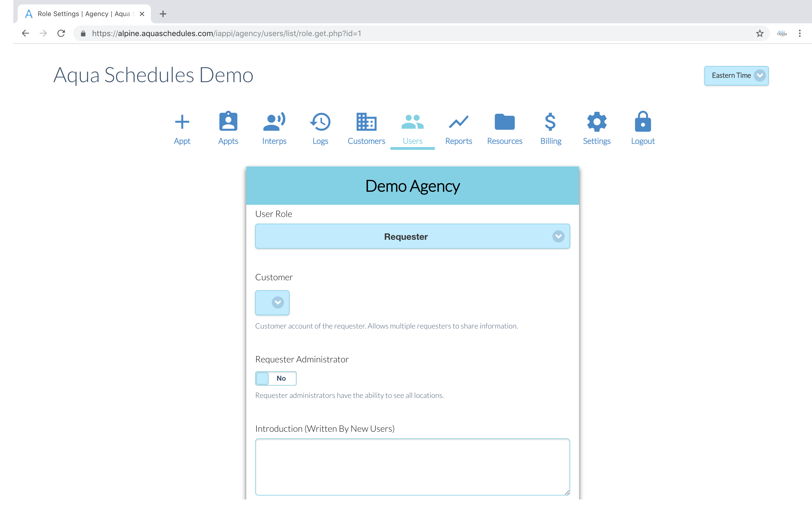Click the Reports menu label

coord(459,141)
